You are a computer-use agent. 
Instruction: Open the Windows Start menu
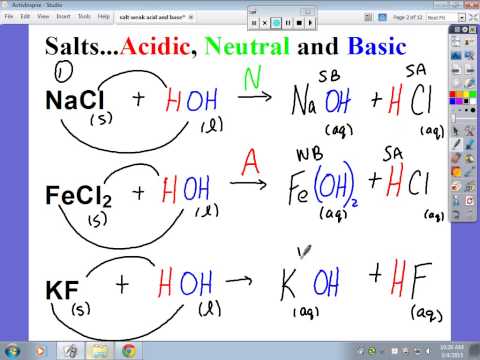click(x=12, y=351)
